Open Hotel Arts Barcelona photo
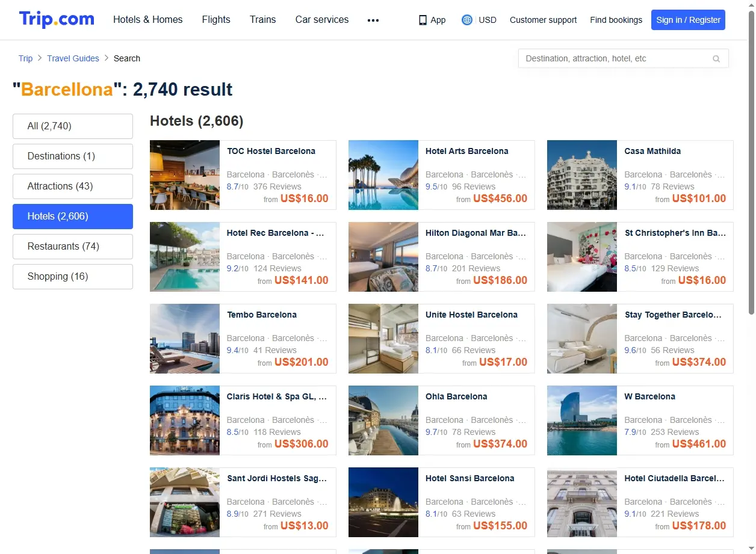This screenshot has width=756, height=554. coord(383,175)
